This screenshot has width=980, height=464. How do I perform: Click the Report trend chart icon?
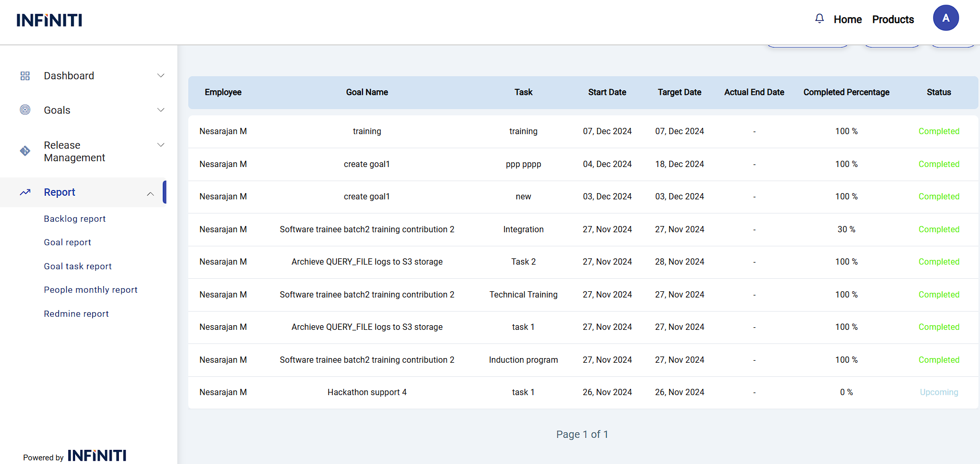click(25, 192)
